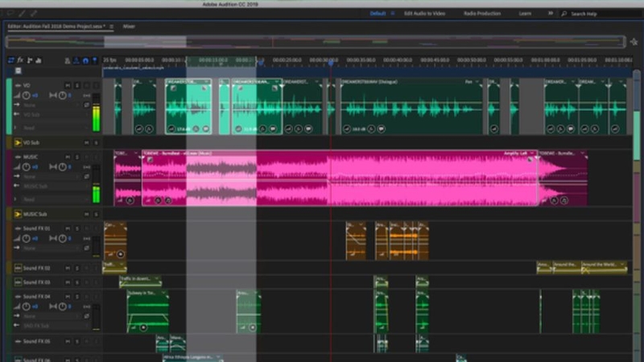Expand the VO track automation lanes arrow
The image size is (644, 362).
pos(15,128)
